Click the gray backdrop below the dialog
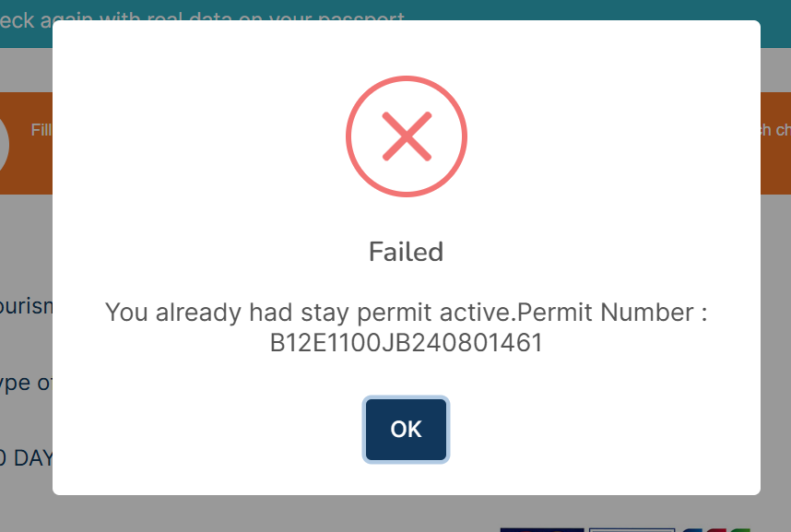The image size is (791, 532). 302,513
